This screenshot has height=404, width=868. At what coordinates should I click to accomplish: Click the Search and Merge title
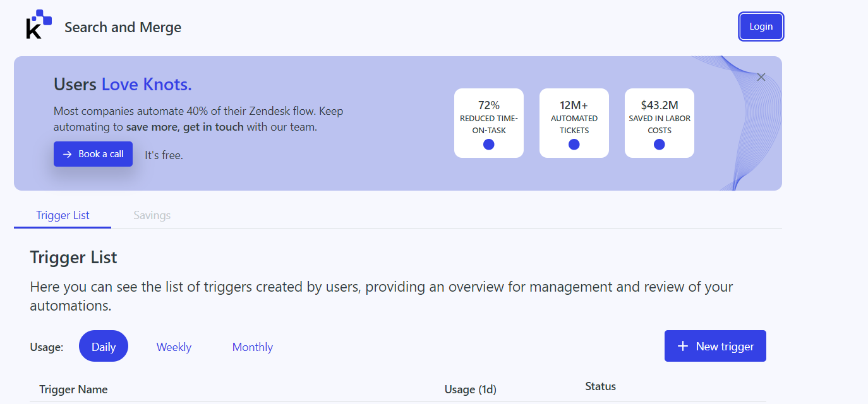tap(123, 27)
